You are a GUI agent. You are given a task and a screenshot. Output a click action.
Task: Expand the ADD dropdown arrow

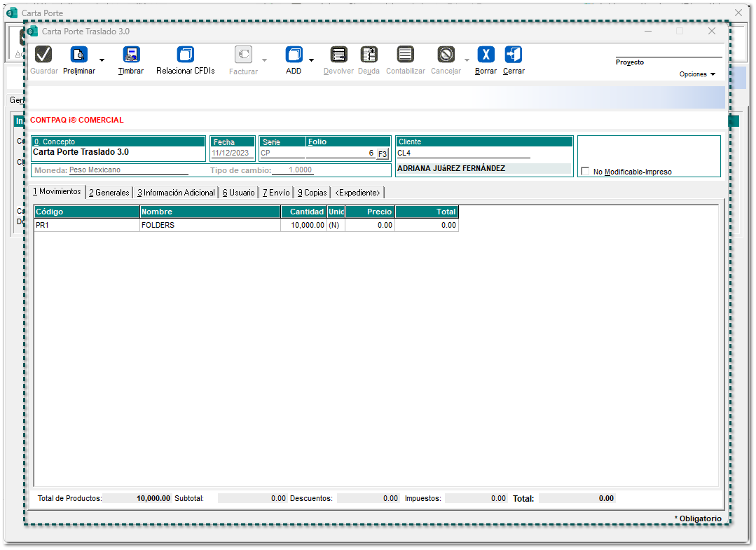[x=312, y=60]
